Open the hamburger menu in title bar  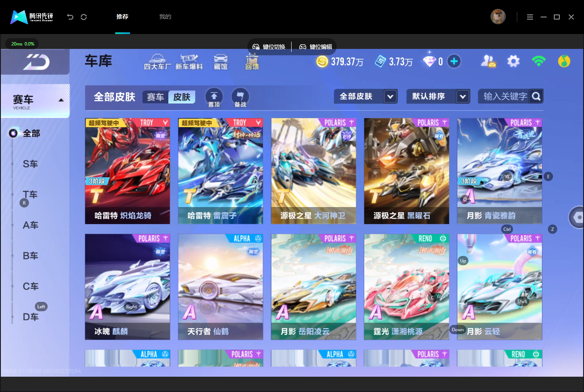click(x=530, y=17)
